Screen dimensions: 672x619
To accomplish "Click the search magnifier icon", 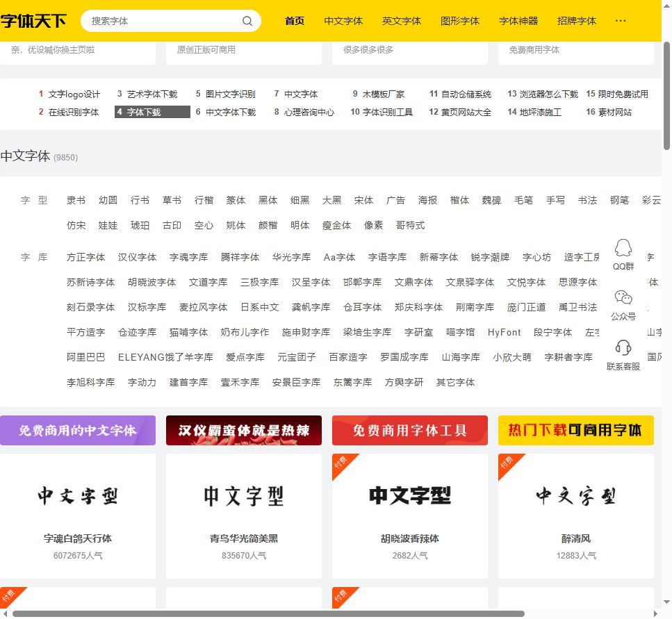I will coord(247,21).
